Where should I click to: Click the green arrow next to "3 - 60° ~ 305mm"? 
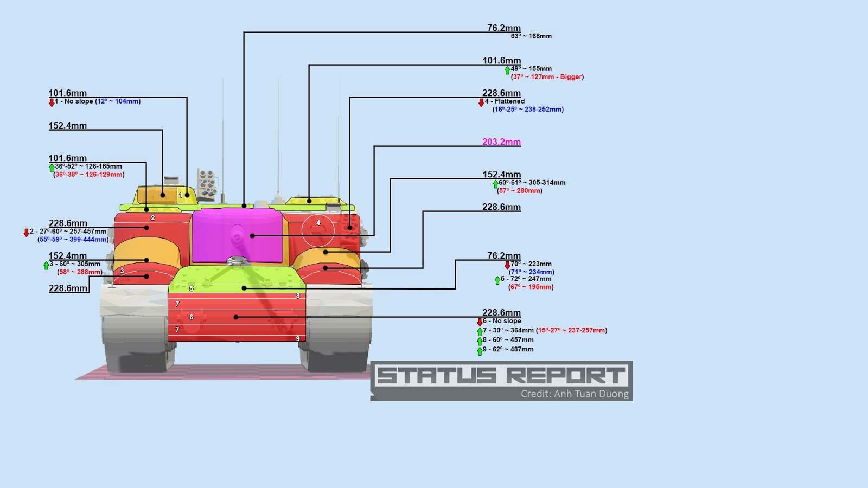pos(46,265)
